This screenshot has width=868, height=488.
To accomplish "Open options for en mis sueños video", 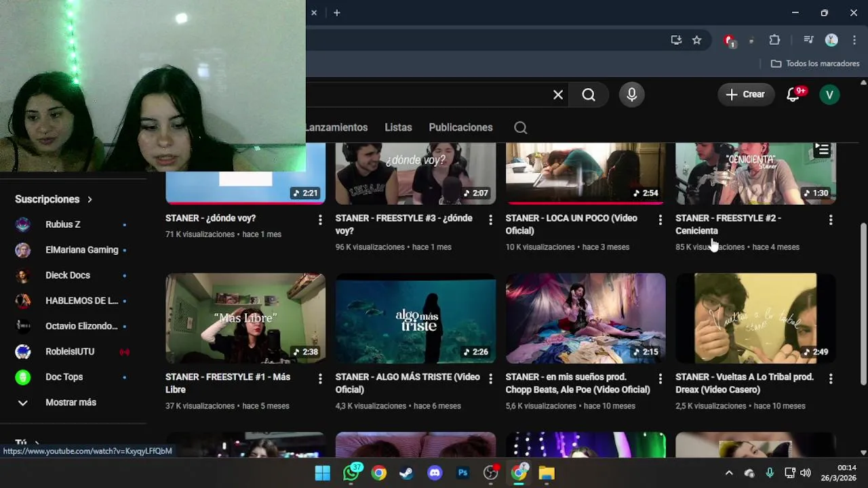I will pyautogui.click(x=660, y=378).
